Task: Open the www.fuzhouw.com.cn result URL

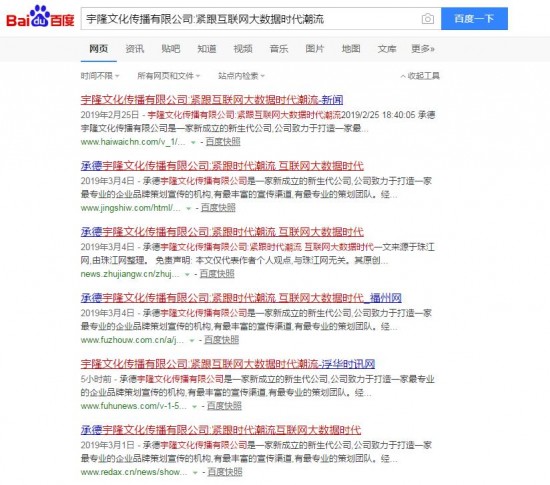Action: click(132, 340)
